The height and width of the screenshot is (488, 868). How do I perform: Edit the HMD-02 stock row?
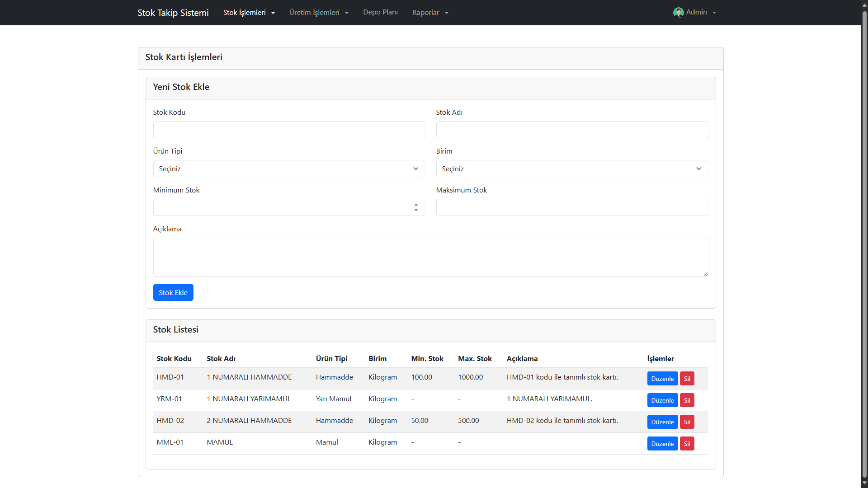(662, 422)
